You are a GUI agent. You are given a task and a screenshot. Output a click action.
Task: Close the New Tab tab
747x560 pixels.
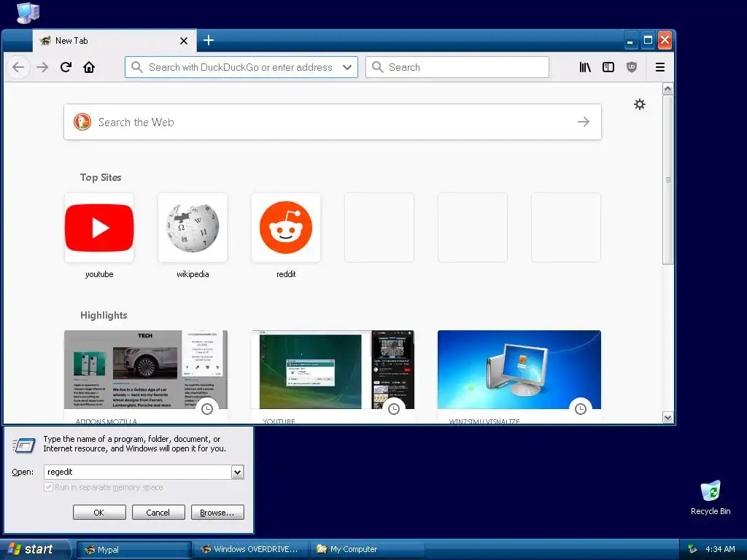click(183, 41)
